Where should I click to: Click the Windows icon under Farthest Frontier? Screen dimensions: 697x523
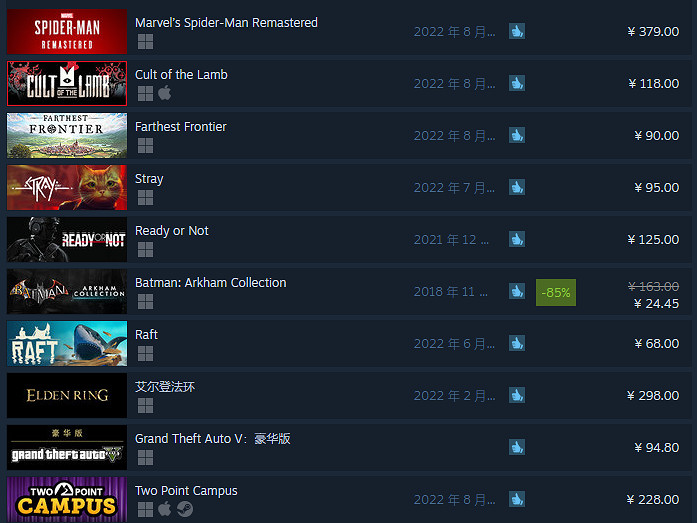click(145, 145)
